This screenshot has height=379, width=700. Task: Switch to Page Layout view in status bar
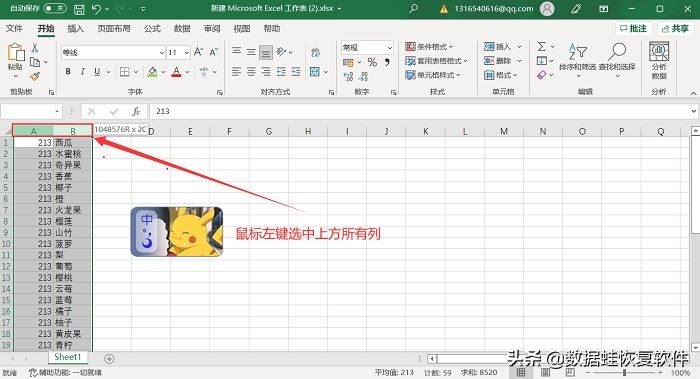tap(546, 372)
